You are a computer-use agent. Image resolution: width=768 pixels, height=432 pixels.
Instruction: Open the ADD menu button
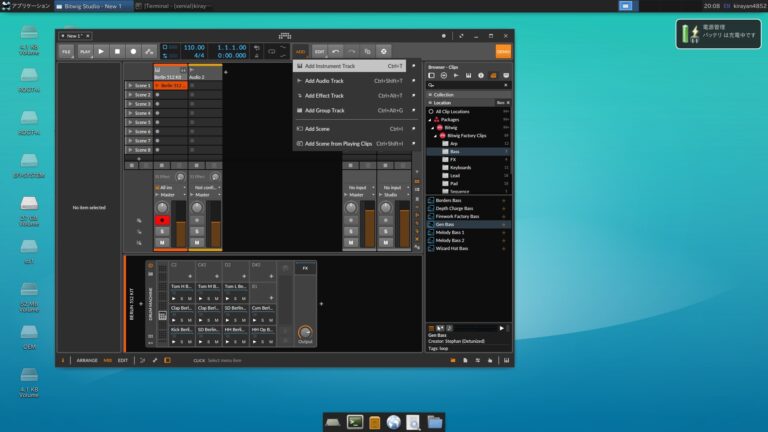[x=300, y=51]
